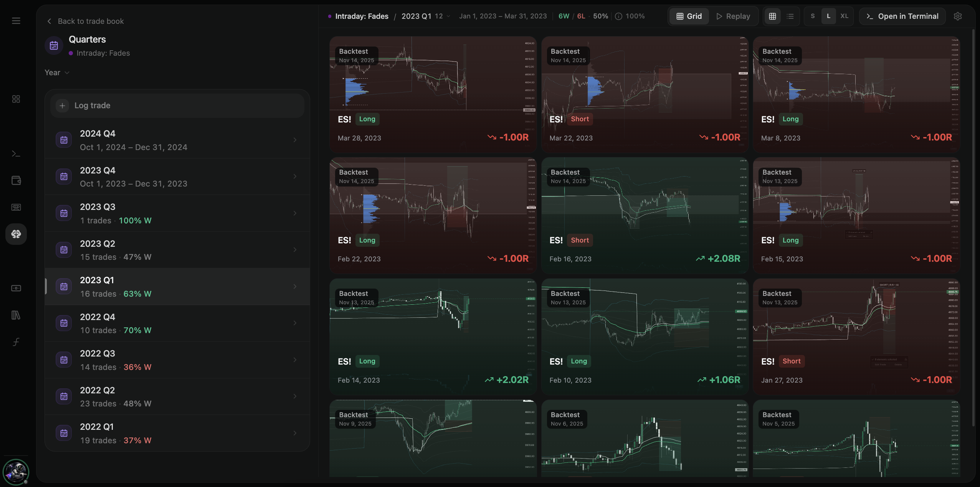This screenshot has width=980, height=487.
Task: Expand the 2023 Q3 row chevron
Action: pos(295,213)
